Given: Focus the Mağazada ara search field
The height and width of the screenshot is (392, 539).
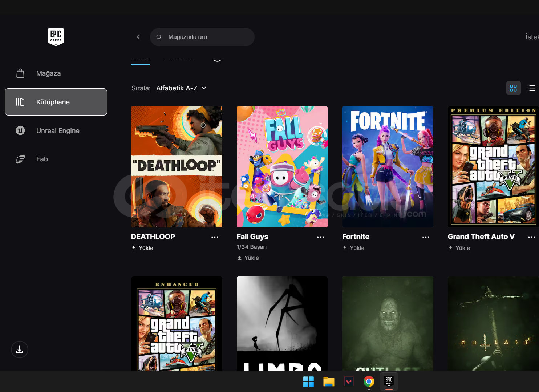Looking at the screenshot, I should point(202,37).
